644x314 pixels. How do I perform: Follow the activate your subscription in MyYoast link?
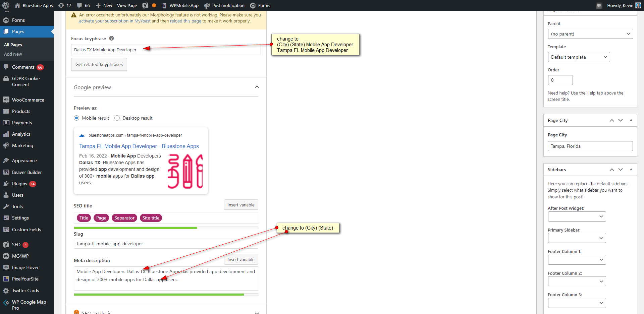click(115, 21)
